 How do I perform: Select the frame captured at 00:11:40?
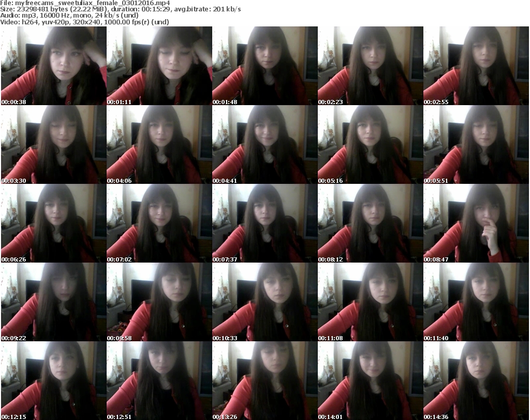(476, 302)
